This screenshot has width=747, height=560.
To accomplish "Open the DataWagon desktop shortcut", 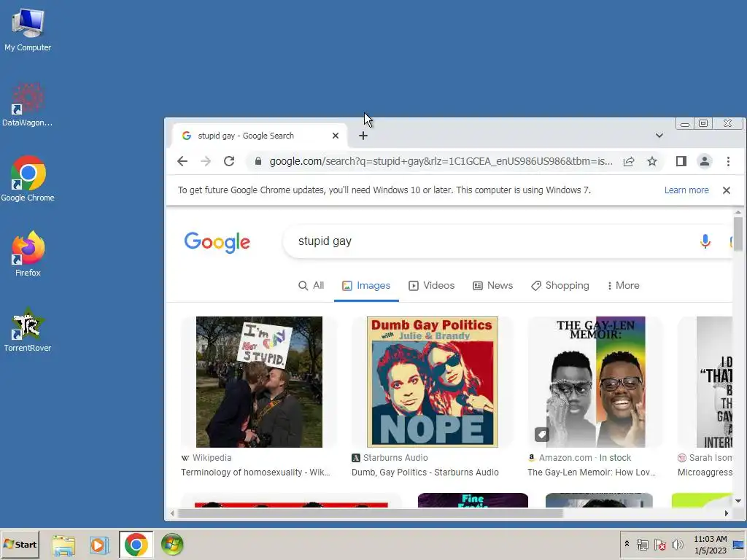I will [x=28, y=104].
